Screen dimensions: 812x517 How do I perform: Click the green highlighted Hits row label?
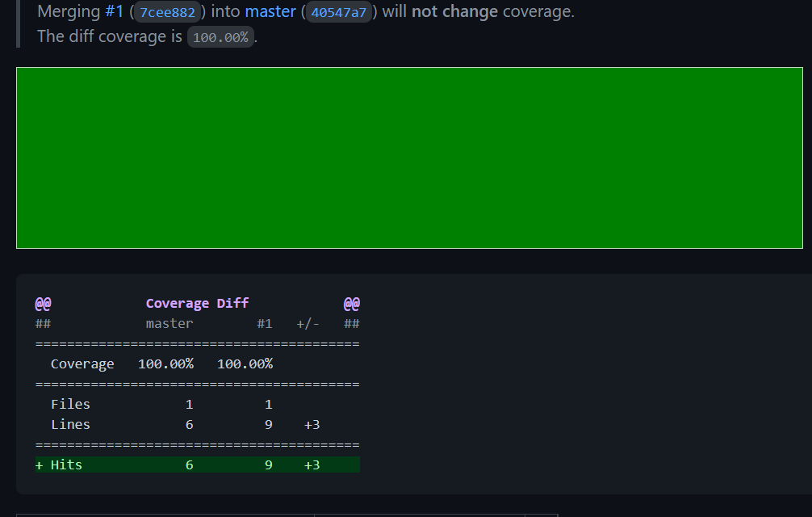66,465
